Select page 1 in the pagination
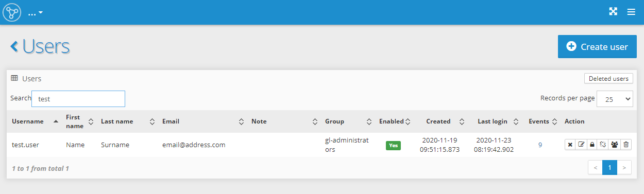644x194 pixels. tap(609, 167)
